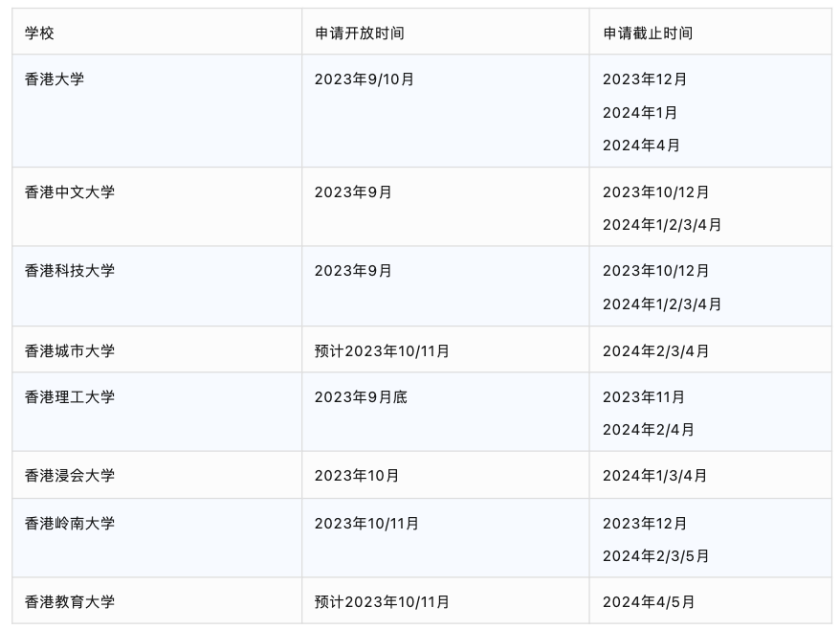Screen dimensions: 840x630
Task: Click 香港科技大学's 2024年1/2/3/4月 deadline line
Action: pos(662,304)
